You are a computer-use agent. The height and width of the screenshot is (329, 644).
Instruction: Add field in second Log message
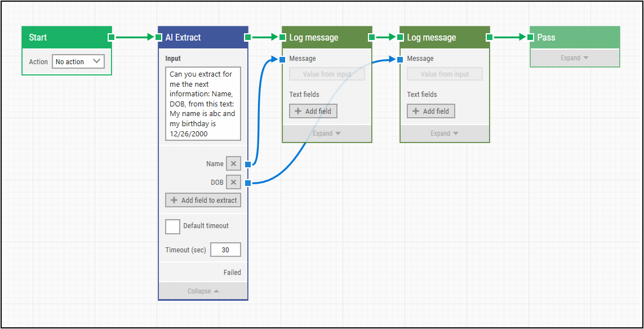point(430,111)
